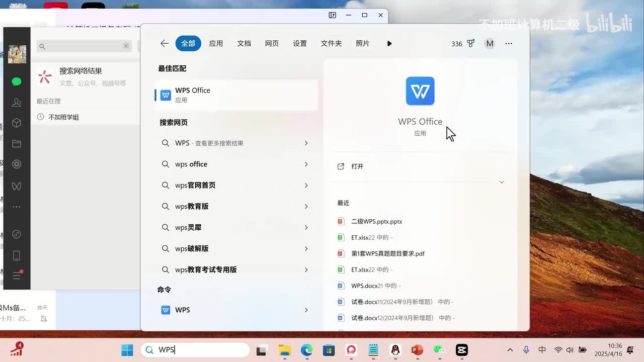Open the WeChat phone icon
The height and width of the screenshot is (362, 644).
pos(17,255)
